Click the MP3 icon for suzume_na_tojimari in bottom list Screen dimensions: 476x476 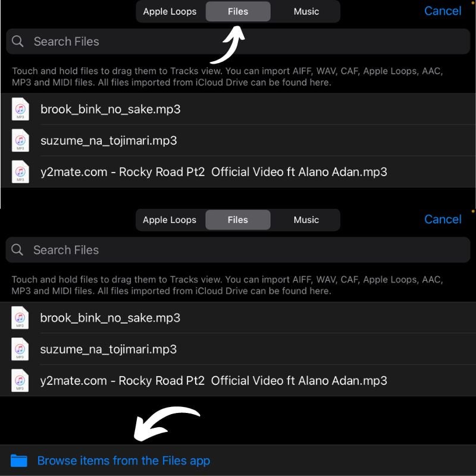(20, 349)
